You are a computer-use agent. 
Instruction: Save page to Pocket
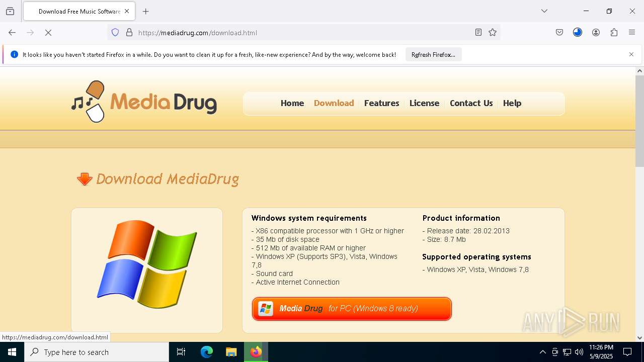click(x=559, y=32)
